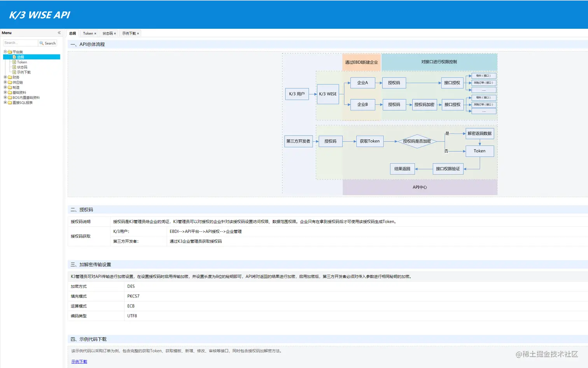The height and width of the screenshot is (368, 588).
Task: Click the Token page icon in tree
Action: pos(14,62)
